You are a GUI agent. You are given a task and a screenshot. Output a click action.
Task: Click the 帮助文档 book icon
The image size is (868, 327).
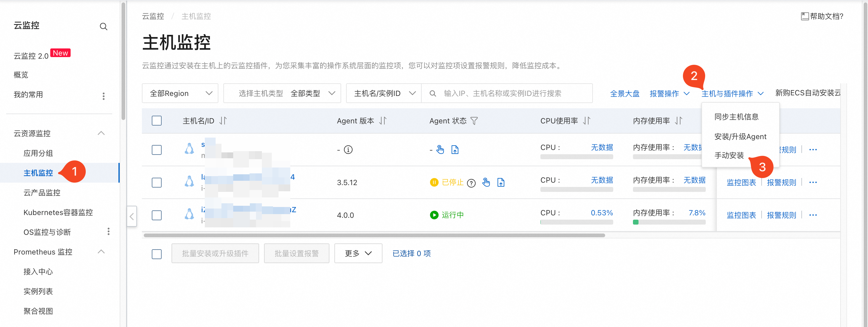805,16
